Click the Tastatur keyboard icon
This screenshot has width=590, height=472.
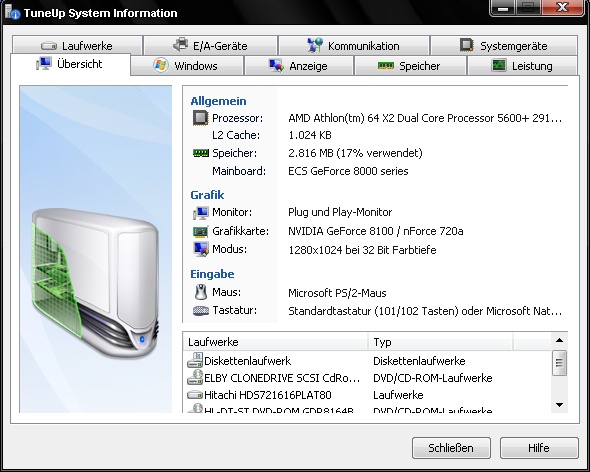(201, 311)
